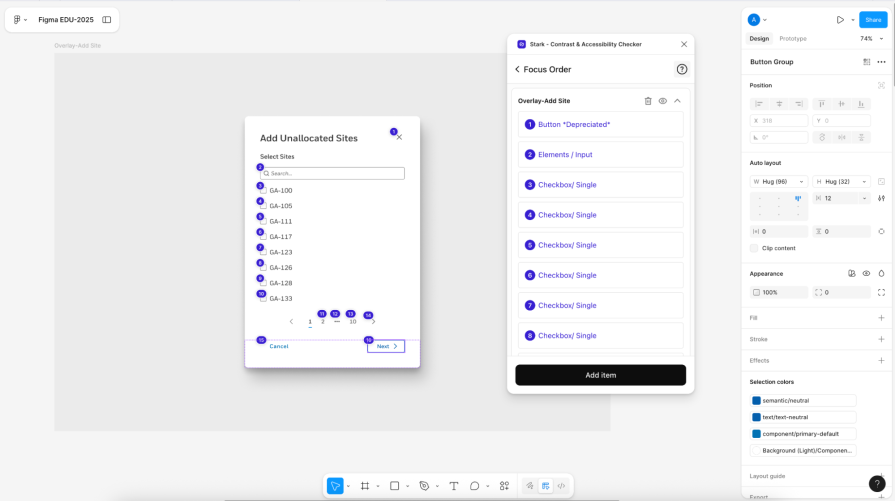
Task: Check the GA-105 site checkbox
Action: pos(263,205)
